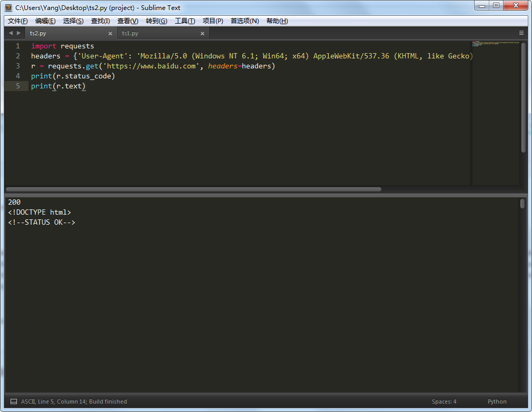
Task: Open the tab list dropdown icon
Action: click(521, 33)
